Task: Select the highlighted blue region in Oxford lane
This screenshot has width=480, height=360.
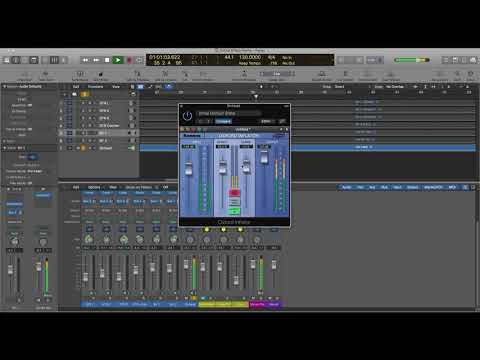Action: [308, 147]
